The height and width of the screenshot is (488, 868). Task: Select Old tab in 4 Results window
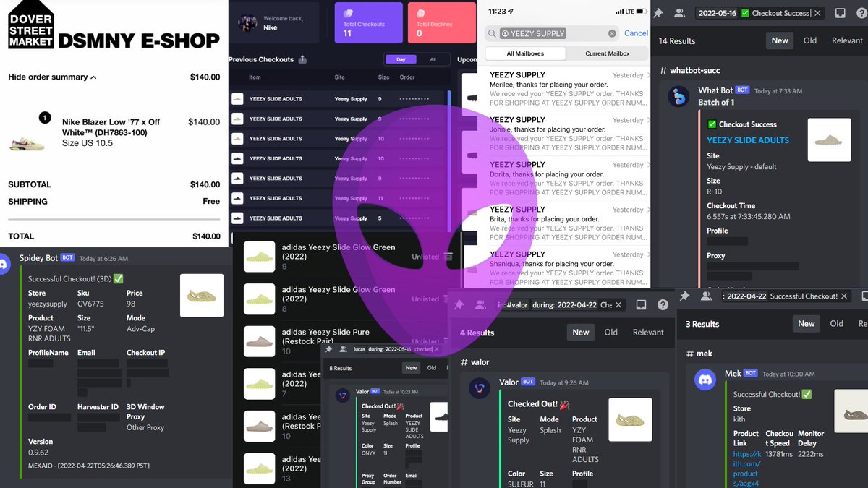611,332
